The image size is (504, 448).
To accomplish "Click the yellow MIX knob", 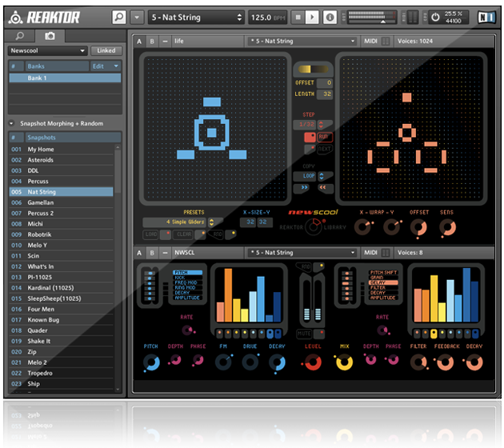I will click(344, 362).
